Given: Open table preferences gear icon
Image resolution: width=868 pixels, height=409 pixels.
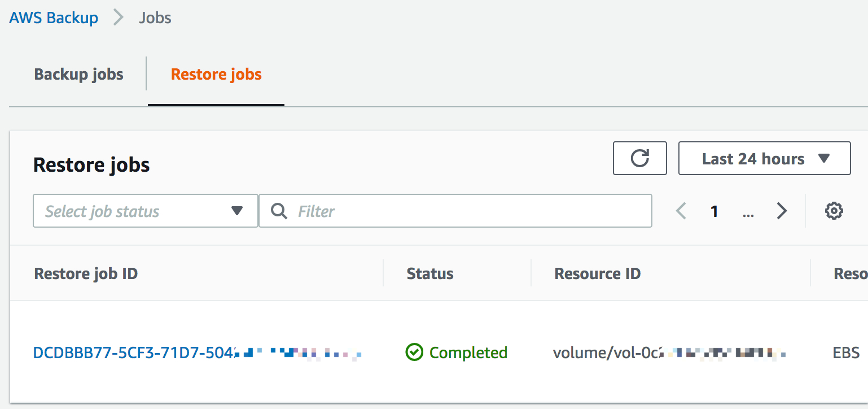Looking at the screenshot, I should click(x=834, y=211).
